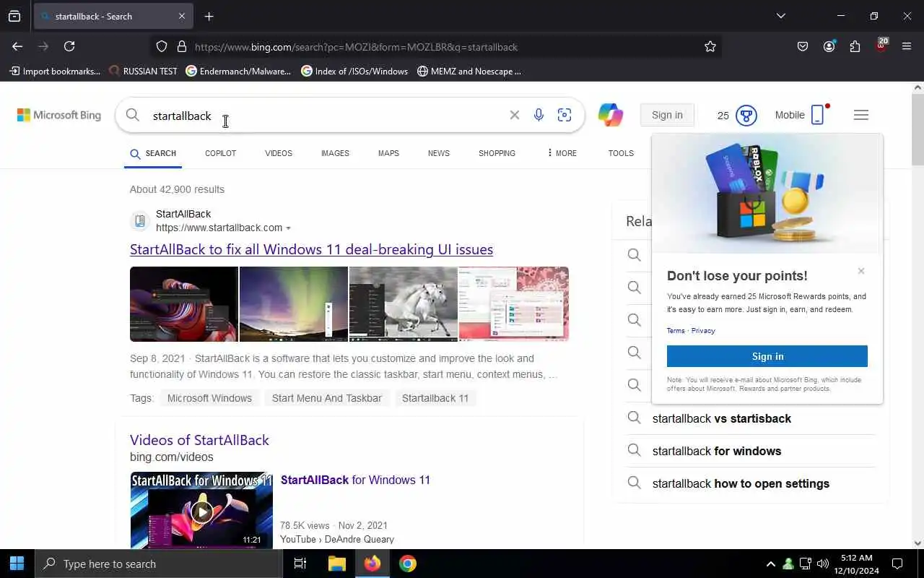Image resolution: width=924 pixels, height=578 pixels.
Task: Open File Explorer from the taskbar
Action: (337, 564)
